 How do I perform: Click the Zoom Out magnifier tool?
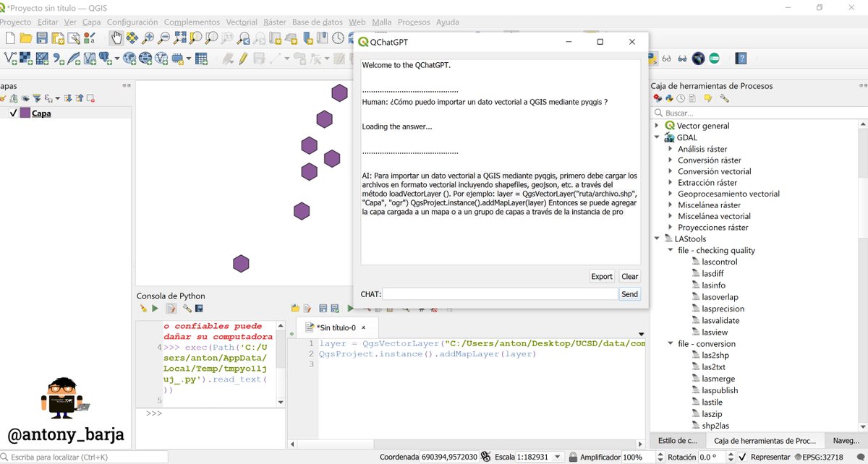point(164,38)
